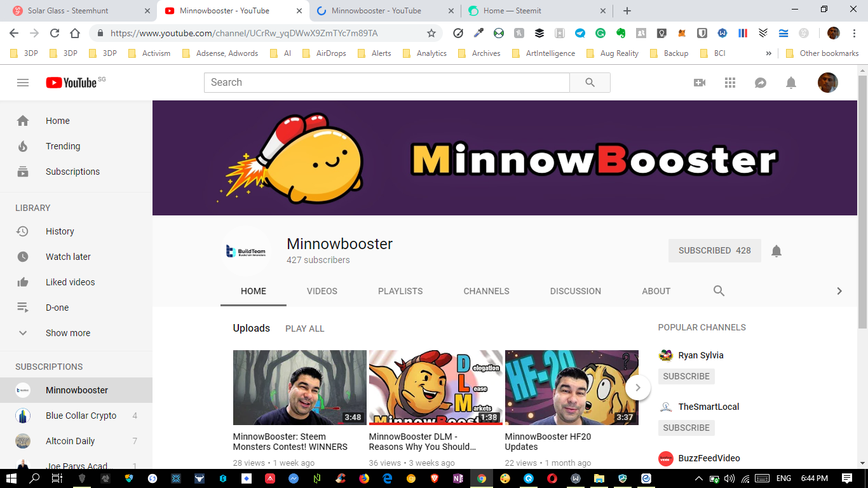Viewport: 868px width, 488px height.
Task: Open the YouTube apps grid icon
Action: pos(730,83)
